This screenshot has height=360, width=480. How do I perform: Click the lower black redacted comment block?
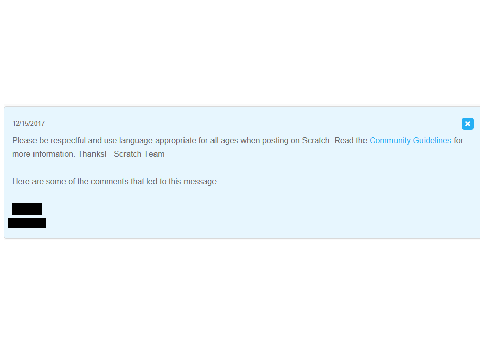coord(27,223)
